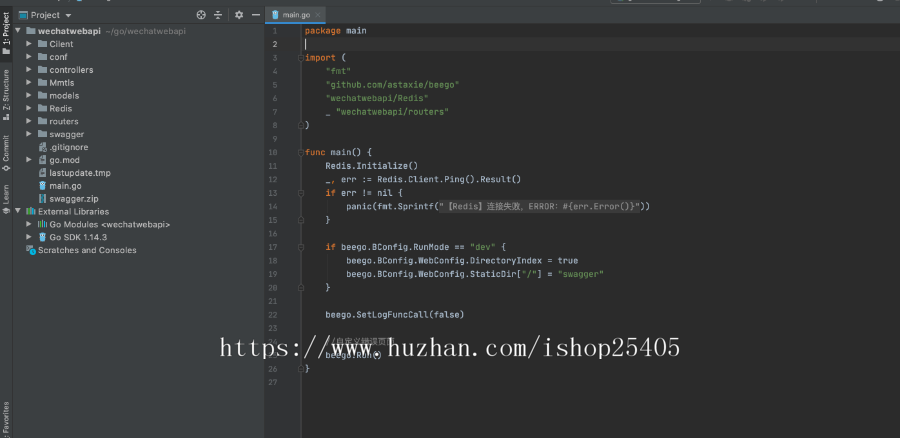The image size is (900, 438).
Task: Expand the swagger folder arrow
Action: [29, 134]
